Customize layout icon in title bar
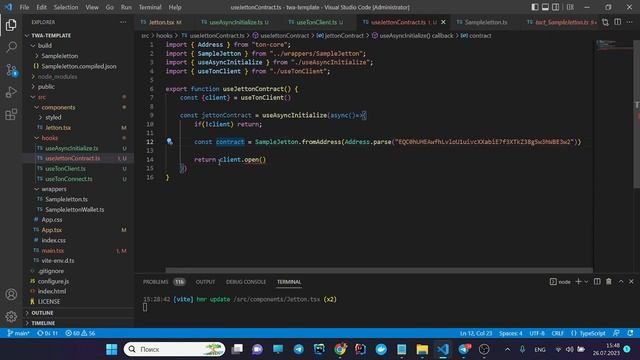The height and width of the screenshot is (360, 640). [x=570, y=7]
